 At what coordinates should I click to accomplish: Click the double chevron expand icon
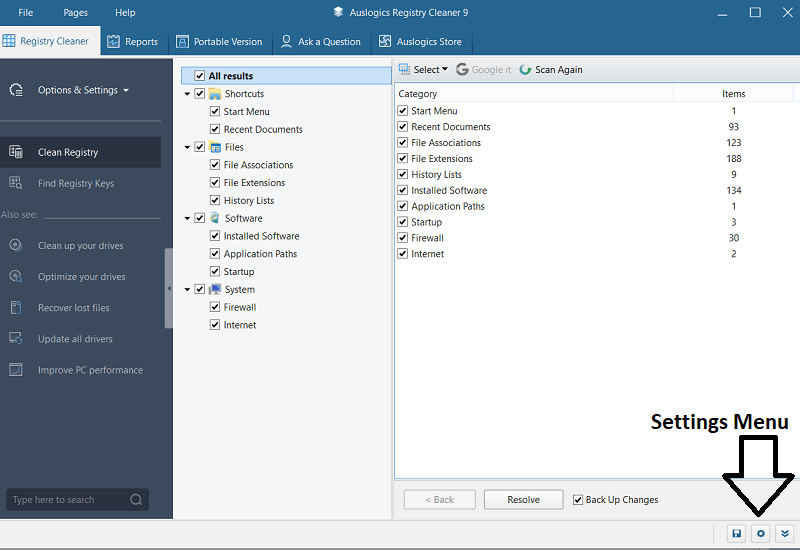[x=785, y=534]
